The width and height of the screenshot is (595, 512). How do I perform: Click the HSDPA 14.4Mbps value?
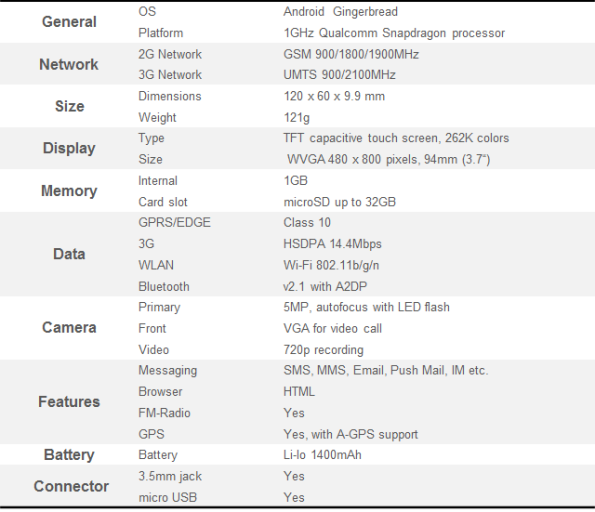coord(332,244)
